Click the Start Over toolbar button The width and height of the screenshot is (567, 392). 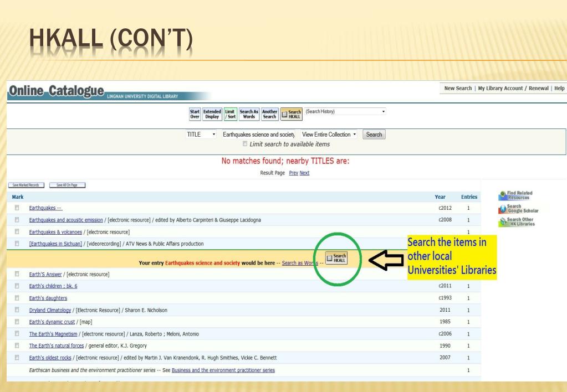click(x=195, y=114)
